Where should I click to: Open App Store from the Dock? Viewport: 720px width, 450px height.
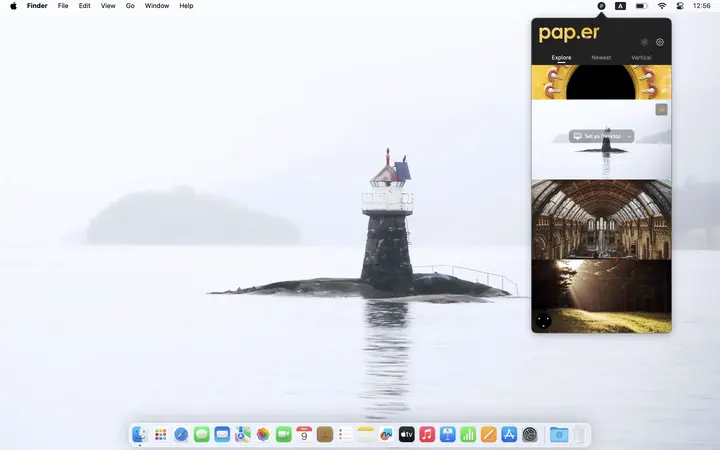point(509,434)
